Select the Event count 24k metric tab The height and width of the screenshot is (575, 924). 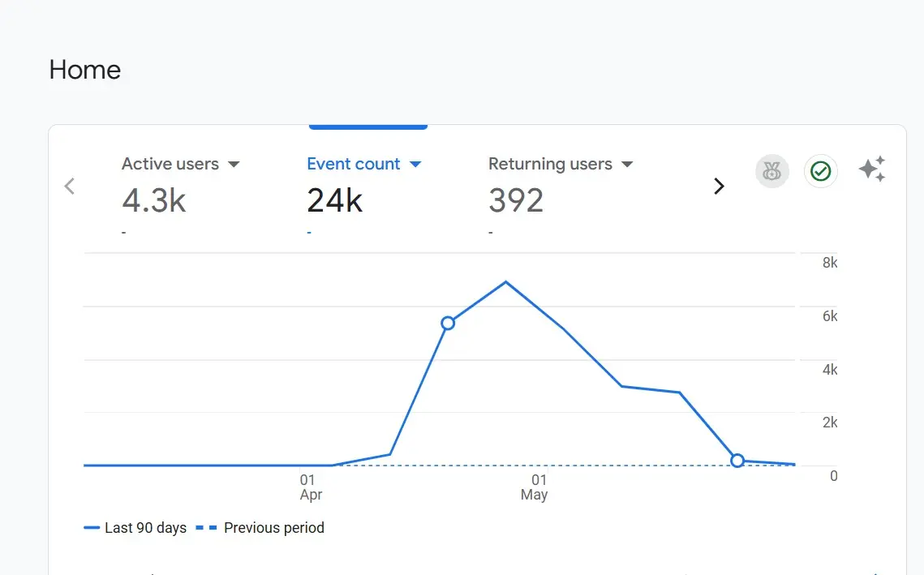coord(365,195)
